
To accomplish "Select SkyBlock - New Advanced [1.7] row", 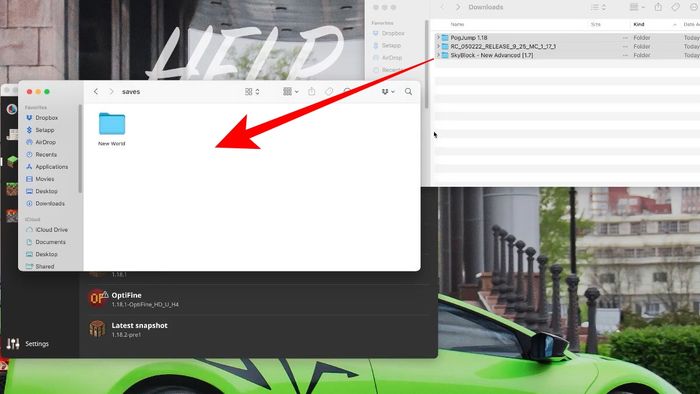I will (567, 55).
